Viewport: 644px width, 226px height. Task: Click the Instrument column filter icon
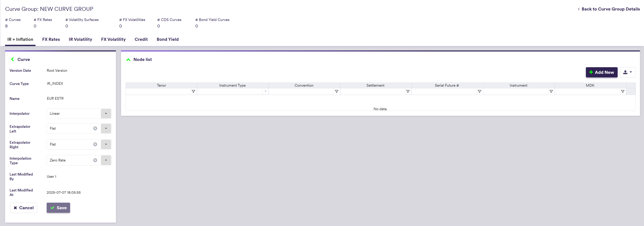click(x=551, y=91)
